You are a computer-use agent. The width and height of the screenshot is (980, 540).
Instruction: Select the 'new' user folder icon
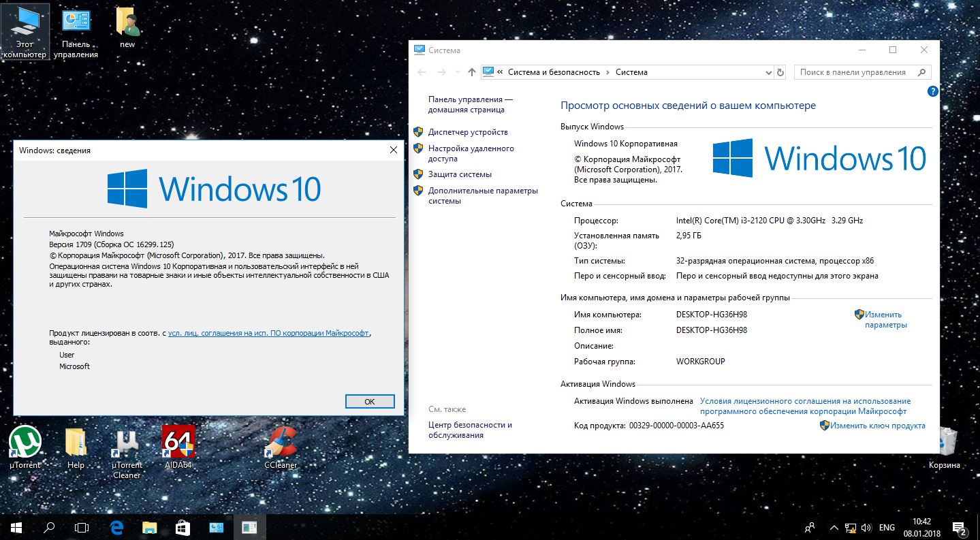[x=127, y=28]
